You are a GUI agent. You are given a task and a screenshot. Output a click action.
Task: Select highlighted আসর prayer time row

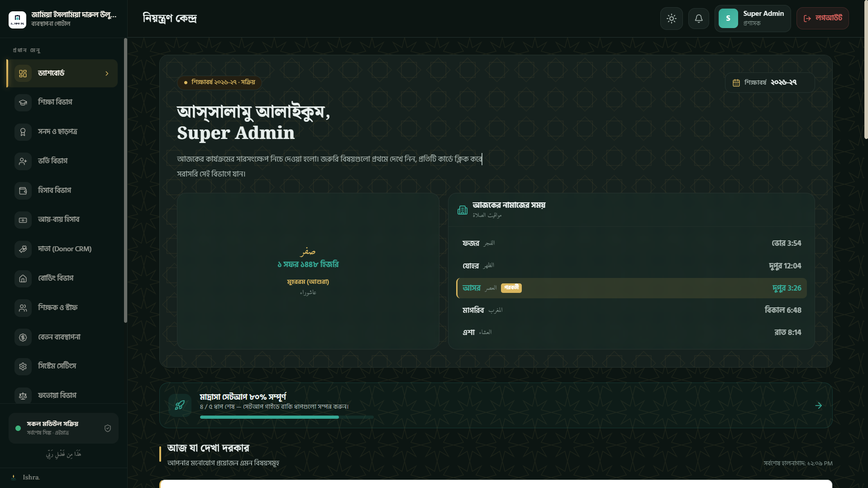tap(631, 288)
